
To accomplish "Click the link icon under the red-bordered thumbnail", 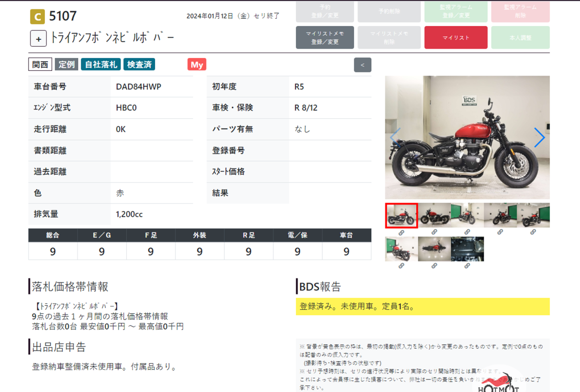I will (x=401, y=232).
